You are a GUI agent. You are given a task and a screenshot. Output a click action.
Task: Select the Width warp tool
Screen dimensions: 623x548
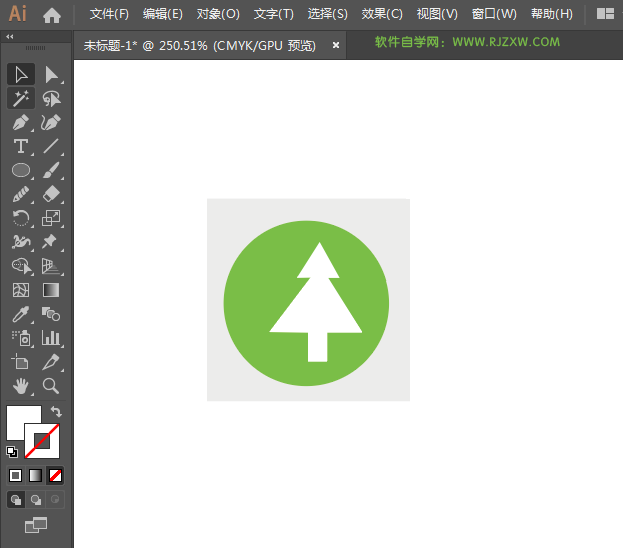click(21, 242)
